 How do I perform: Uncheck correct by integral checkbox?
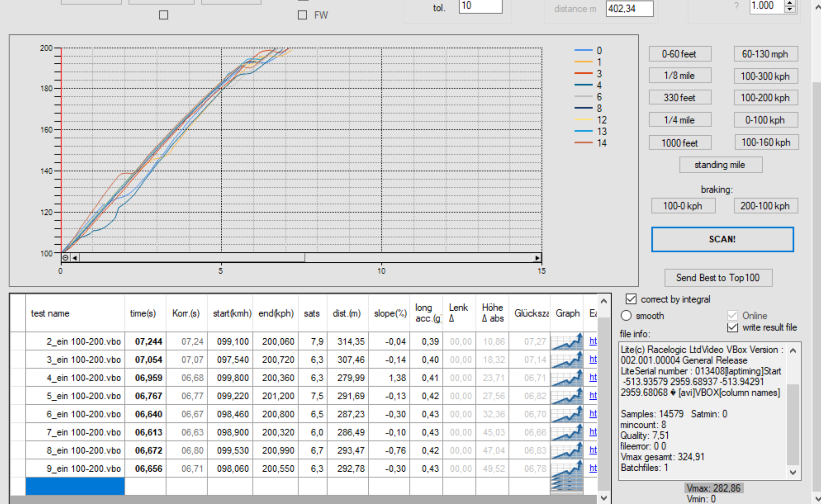(x=631, y=299)
